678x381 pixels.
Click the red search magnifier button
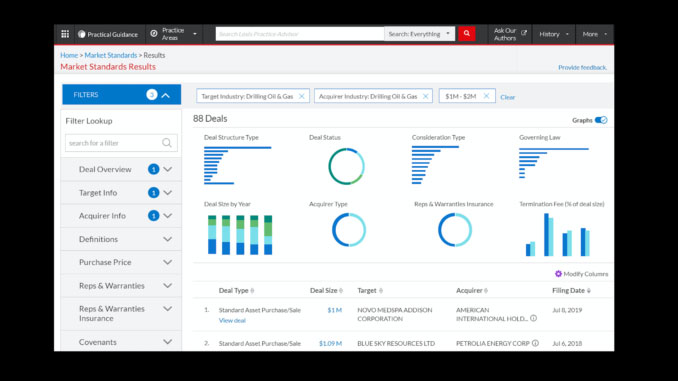coord(467,33)
